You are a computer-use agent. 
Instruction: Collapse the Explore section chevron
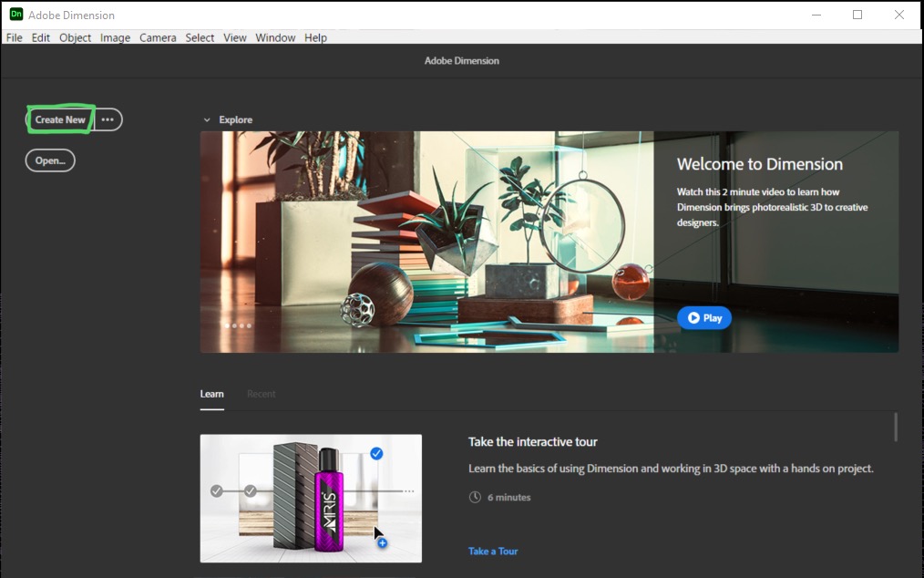click(207, 119)
